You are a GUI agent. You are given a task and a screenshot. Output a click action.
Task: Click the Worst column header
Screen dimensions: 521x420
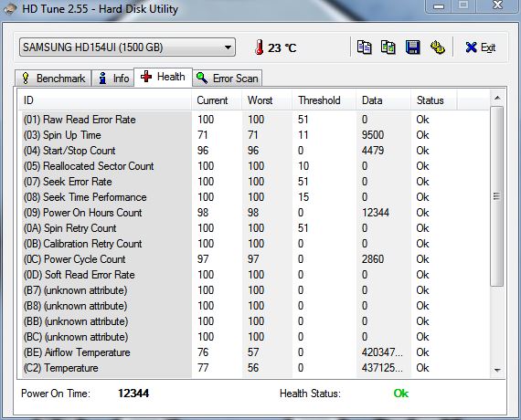(x=267, y=100)
